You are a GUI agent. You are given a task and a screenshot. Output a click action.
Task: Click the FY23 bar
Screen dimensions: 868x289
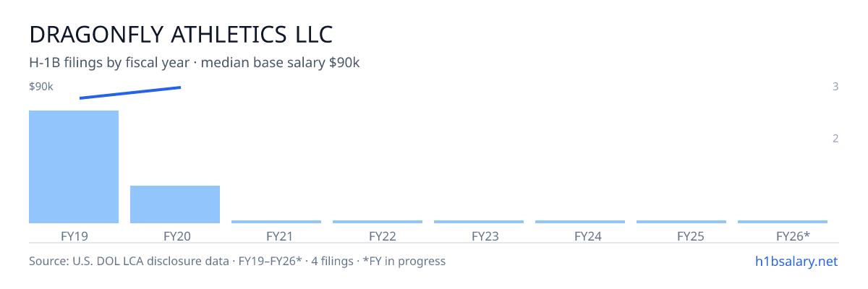[x=479, y=222]
